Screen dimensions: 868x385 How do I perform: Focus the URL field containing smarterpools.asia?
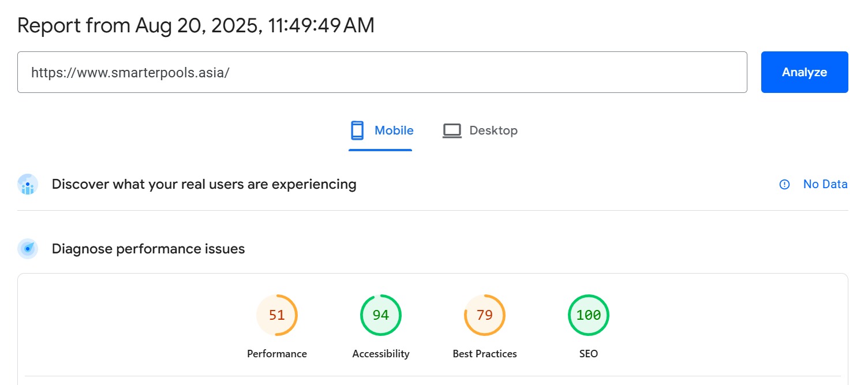point(381,72)
